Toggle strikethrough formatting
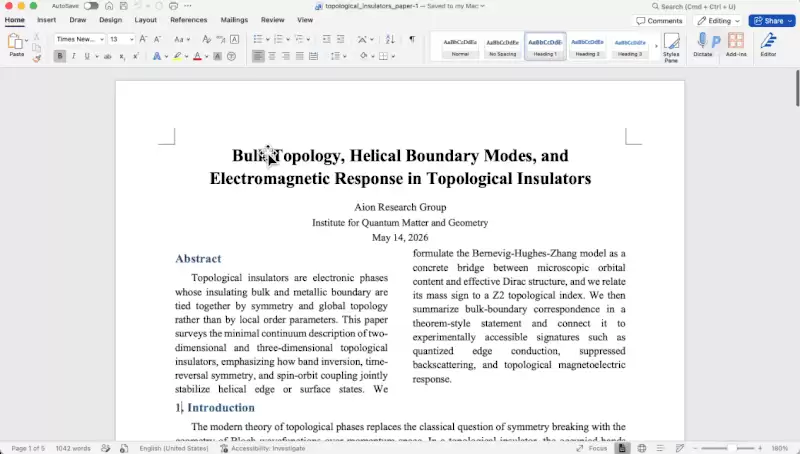The image size is (800, 454). 108,57
